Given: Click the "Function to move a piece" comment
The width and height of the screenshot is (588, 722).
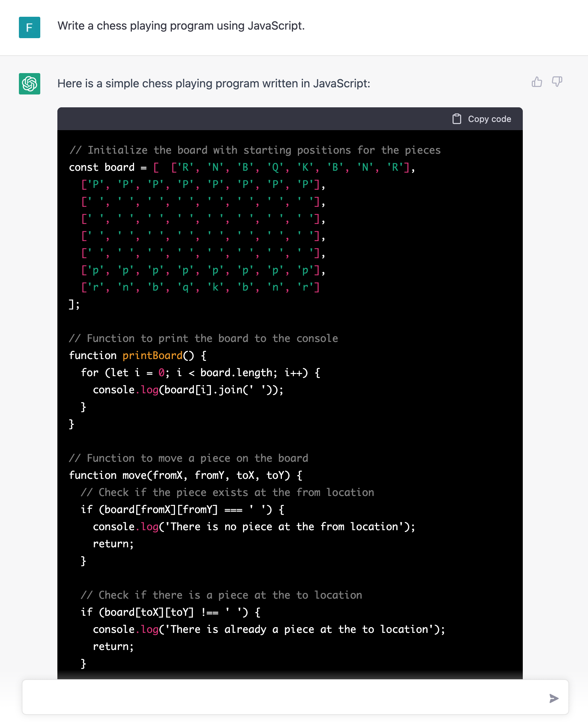Looking at the screenshot, I should (x=189, y=458).
